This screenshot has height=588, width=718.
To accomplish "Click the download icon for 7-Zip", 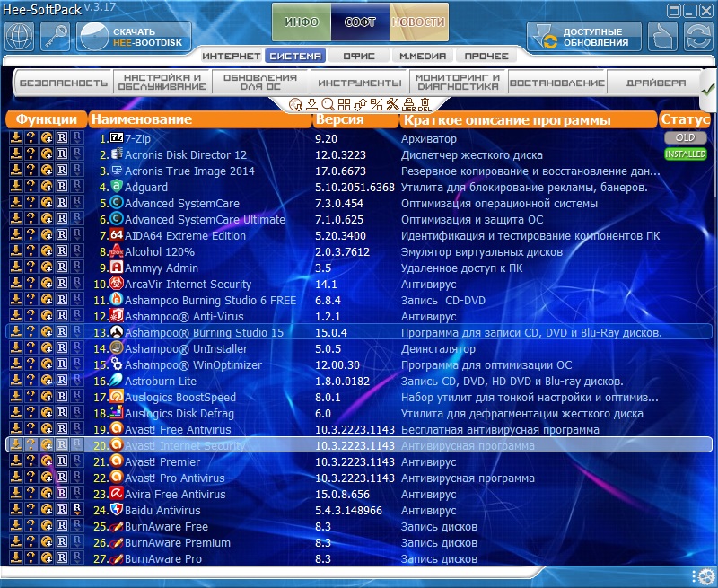I will (16, 138).
